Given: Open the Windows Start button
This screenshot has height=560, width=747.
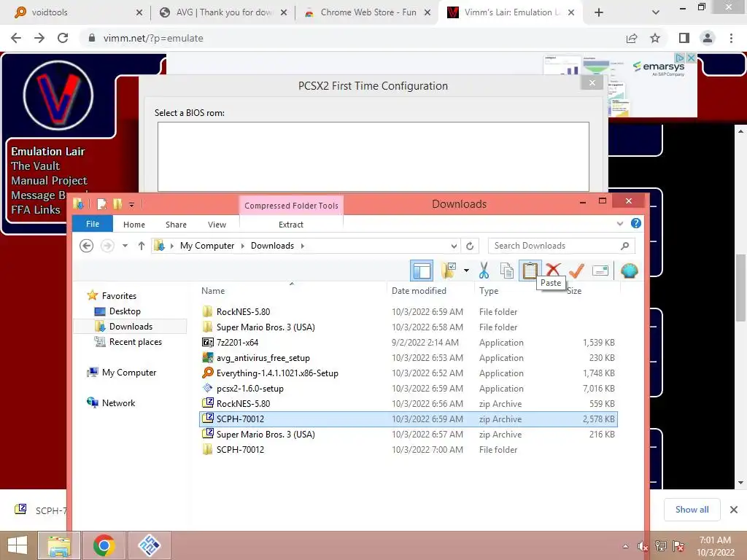Looking at the screenshot, I should coord(18,545).
